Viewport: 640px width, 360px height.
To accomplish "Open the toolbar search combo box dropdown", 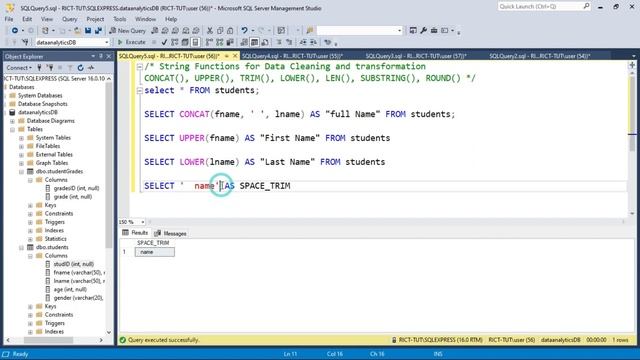I will (x=399, y=31).
